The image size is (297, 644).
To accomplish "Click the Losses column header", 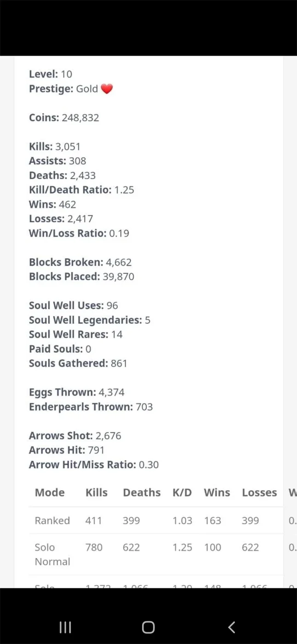I will pyautogui.click(x=259, y=492).
